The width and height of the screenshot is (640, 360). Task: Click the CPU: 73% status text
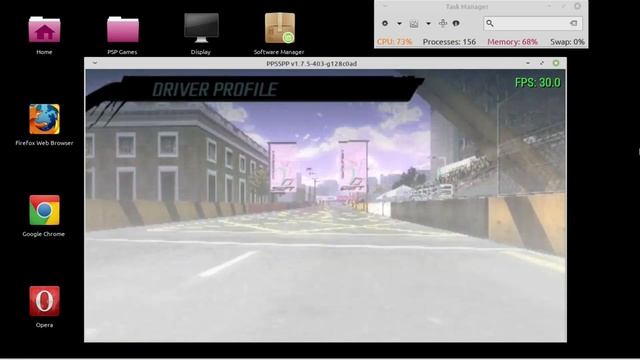[x=394, y=42]
